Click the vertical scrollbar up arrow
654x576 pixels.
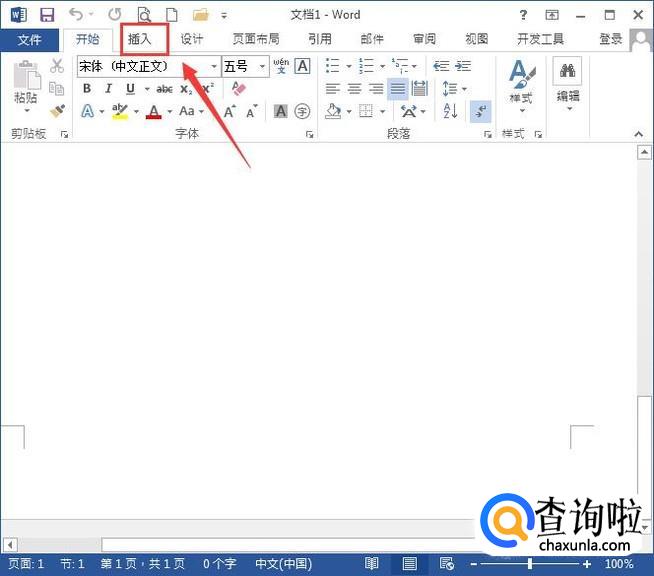point(644,153)
